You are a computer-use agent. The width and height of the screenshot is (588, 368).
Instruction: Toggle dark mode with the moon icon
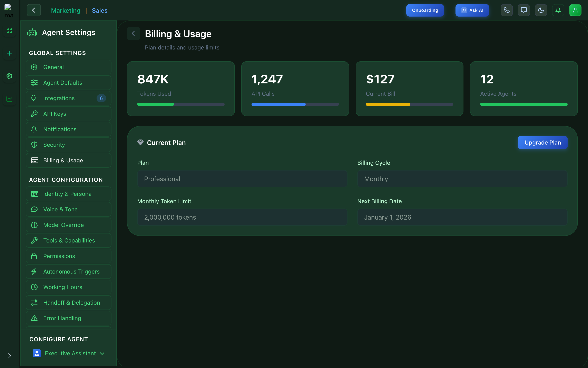(x=541, y=10)
